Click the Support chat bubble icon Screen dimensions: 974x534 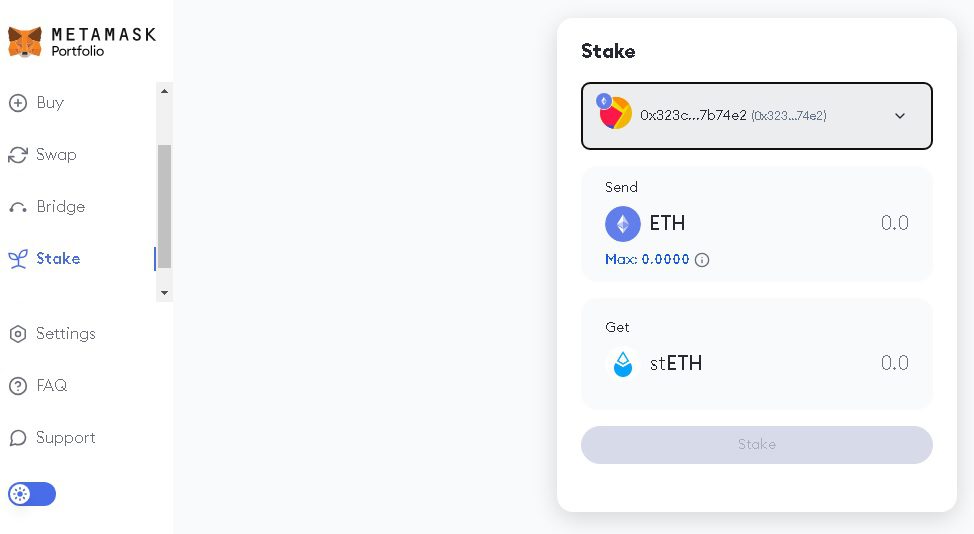(18, 438)
